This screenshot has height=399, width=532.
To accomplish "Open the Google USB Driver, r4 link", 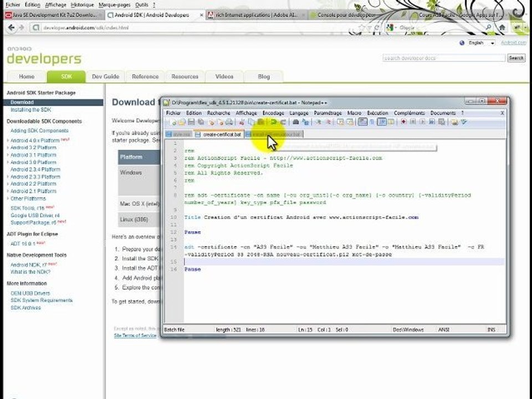I will pyautogui.click(x=35, y=216).
